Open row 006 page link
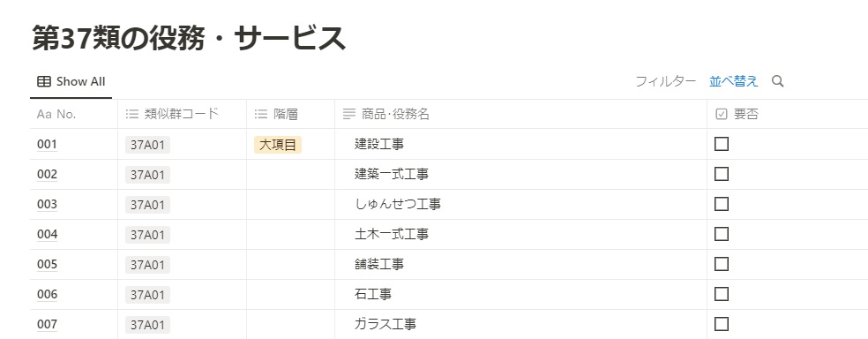This screenshot has width=868, height=339. 47,294
